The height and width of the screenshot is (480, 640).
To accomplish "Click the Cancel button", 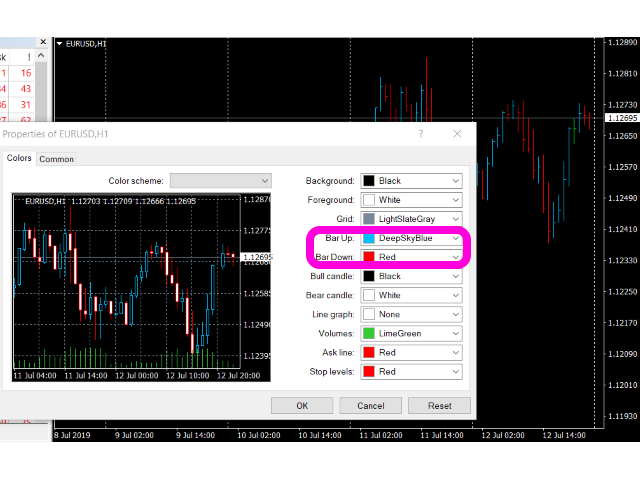I will click(371, 406).
